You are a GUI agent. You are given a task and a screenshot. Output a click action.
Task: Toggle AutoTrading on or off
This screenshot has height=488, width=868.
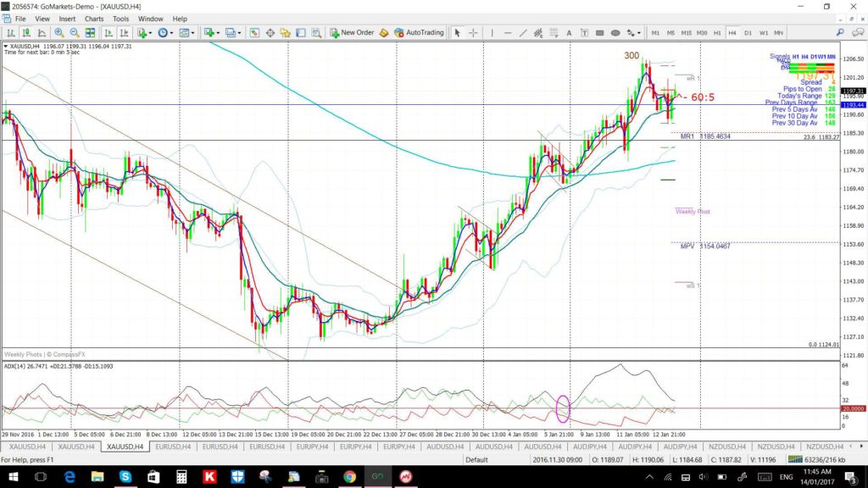pos(419,33)
